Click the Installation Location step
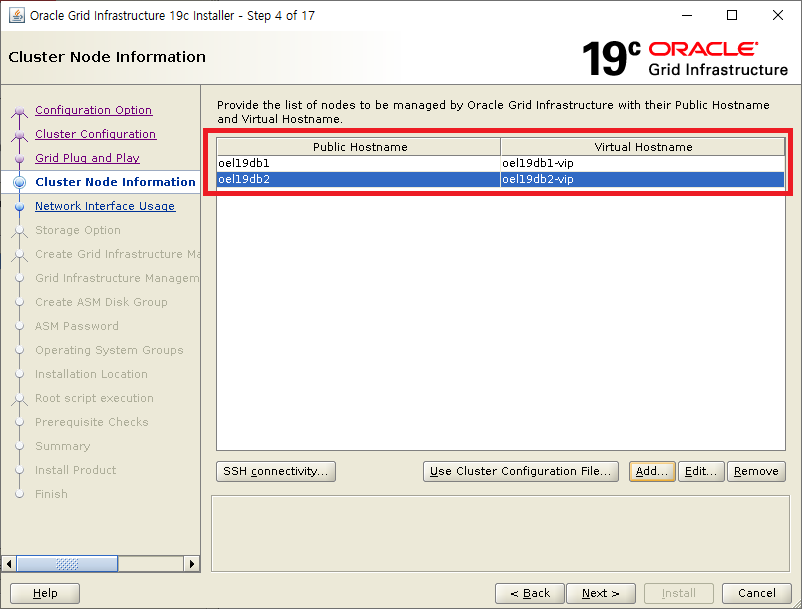Image resolution: width=802 pixels, height=609 pixels. click(91, 374)
